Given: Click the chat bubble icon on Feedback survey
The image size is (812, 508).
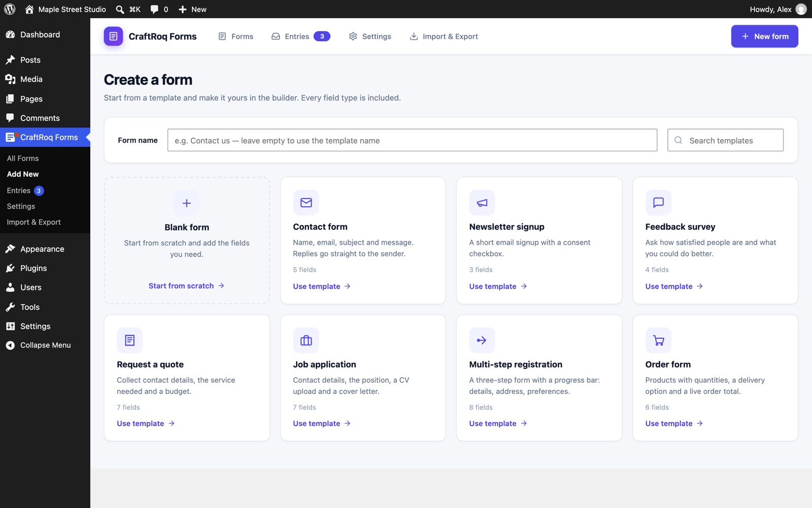Looking at the screenshot, I should [x=658, y=203].
